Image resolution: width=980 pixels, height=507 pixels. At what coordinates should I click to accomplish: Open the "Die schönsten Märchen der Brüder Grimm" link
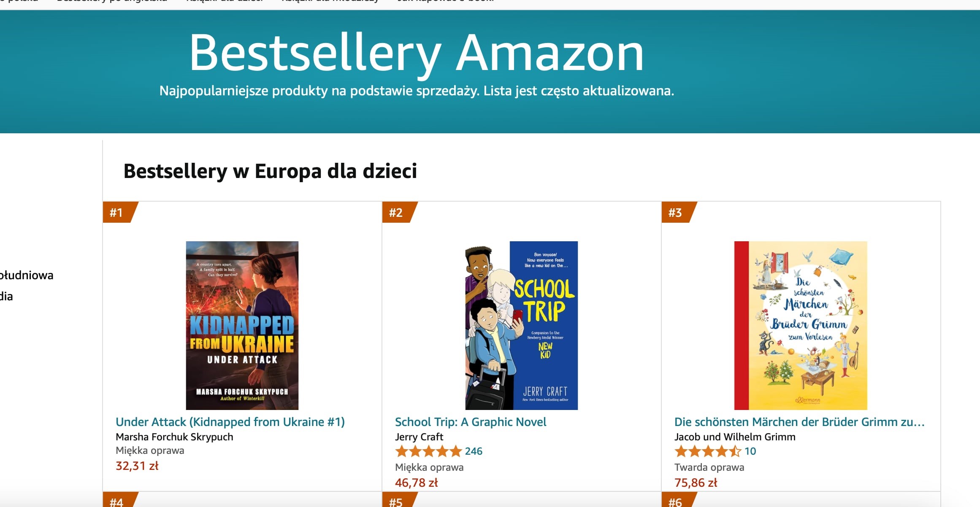(x=799, y=422)
